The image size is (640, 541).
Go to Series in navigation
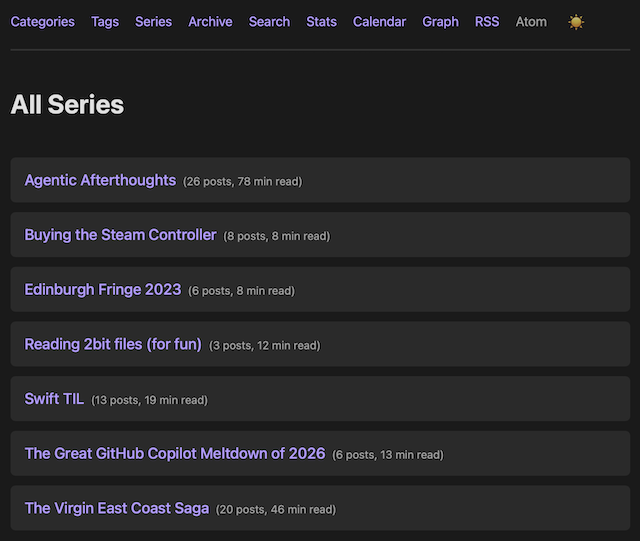pyautogui.click(x=153, y=22)
